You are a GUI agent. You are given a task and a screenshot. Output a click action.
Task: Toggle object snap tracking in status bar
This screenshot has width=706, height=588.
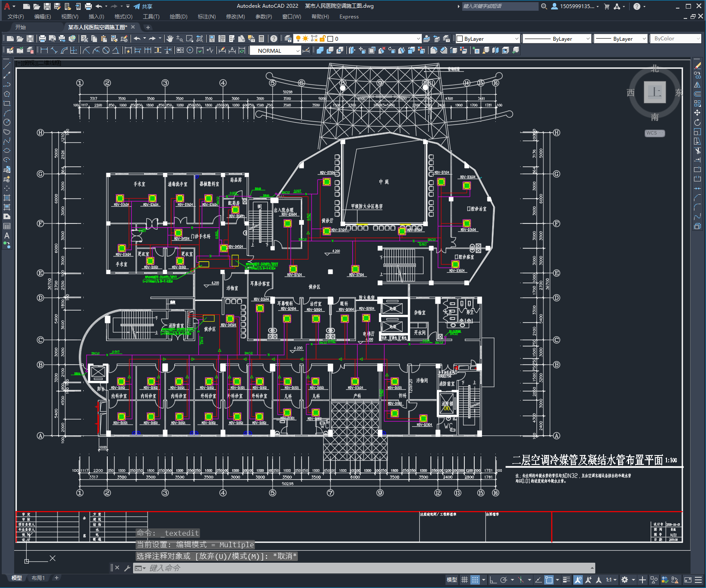click(538, 580)
